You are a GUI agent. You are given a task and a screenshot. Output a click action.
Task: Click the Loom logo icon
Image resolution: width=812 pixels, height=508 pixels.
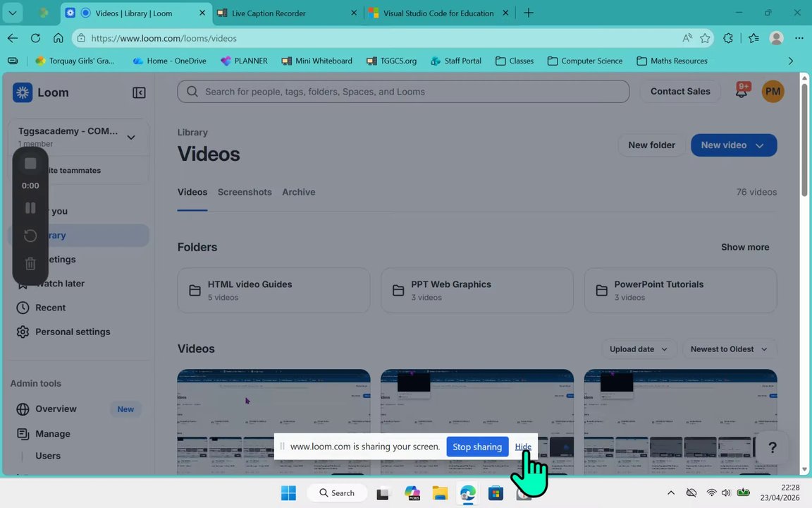(x=23, y=92)
